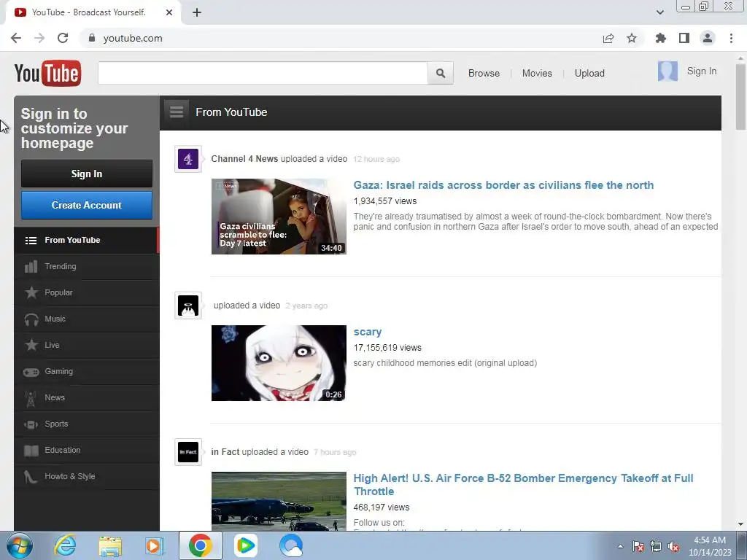Viewport: 747px width, 560px height.
Task: Toggle the Chrome side panel icon
Action: pyautogui.click(x=684, y=38)
